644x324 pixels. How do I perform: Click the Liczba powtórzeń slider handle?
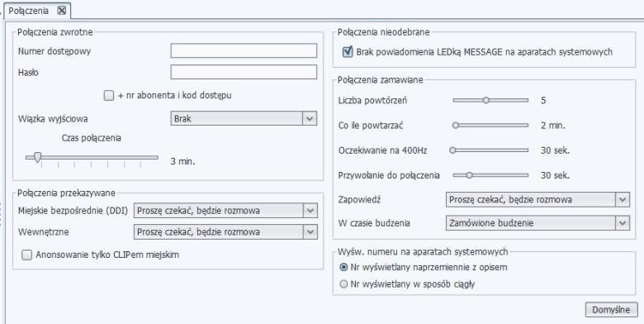pyautogui.click(x=485, y=100)
